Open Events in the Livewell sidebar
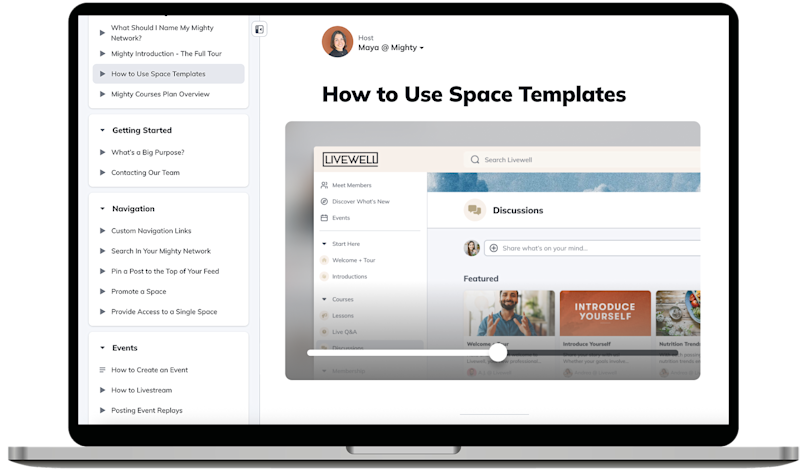 (341, 218)
